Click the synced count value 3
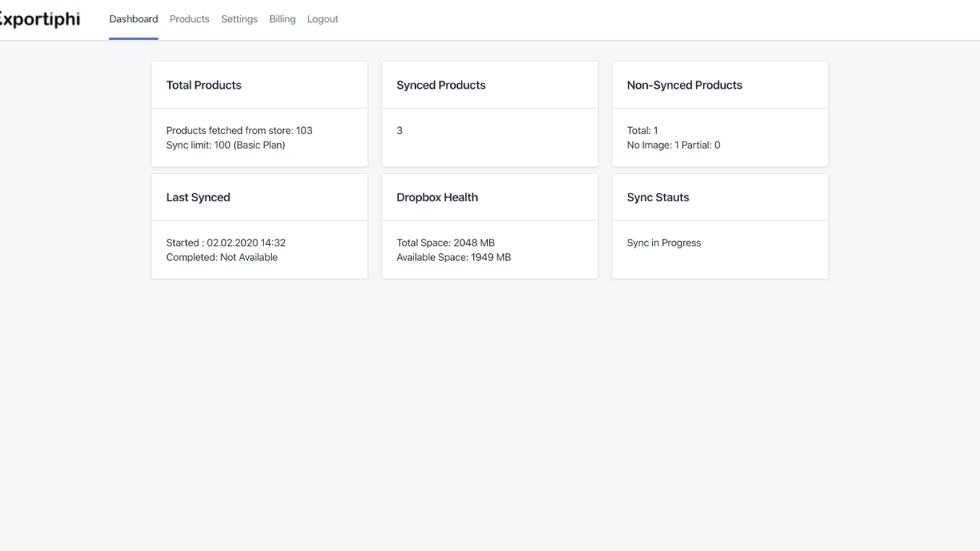This screenshot has width=980, height=551. tap(400, 130)
